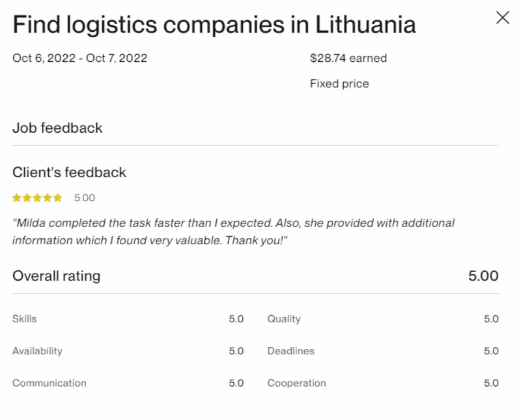Select the Availability rating label
This screenshot has width=521, height=420.
(37, 351)
